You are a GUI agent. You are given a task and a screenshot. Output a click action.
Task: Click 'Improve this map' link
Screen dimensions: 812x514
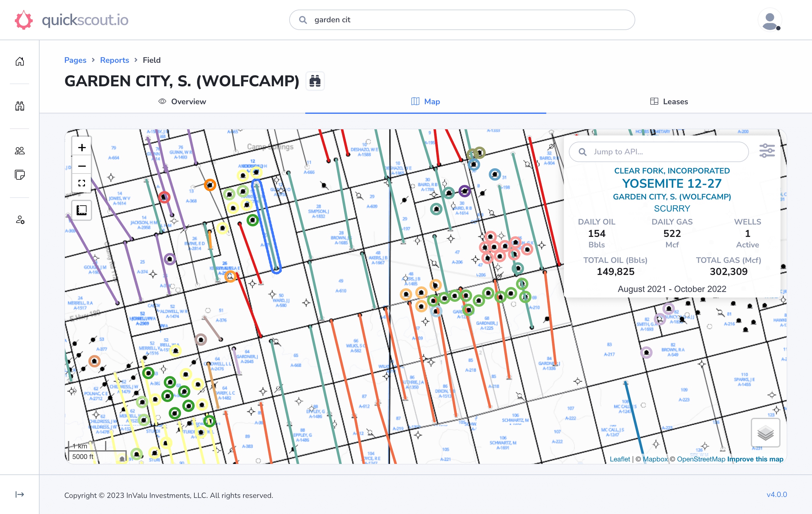(x=755, y=459)
